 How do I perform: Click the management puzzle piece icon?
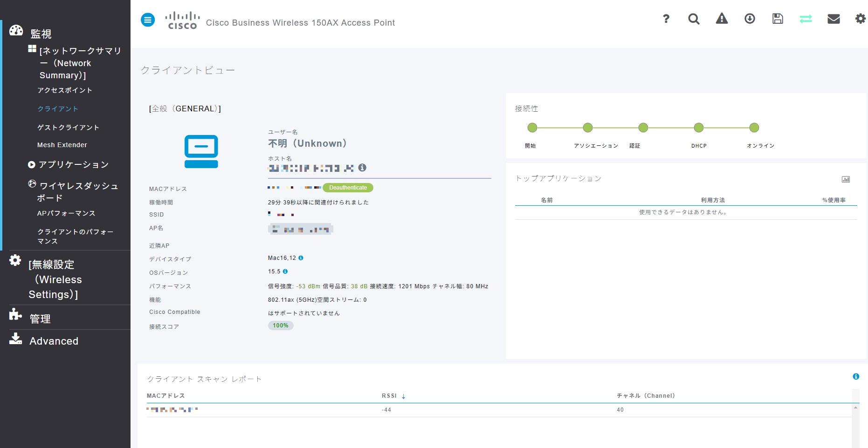[15, 314]
